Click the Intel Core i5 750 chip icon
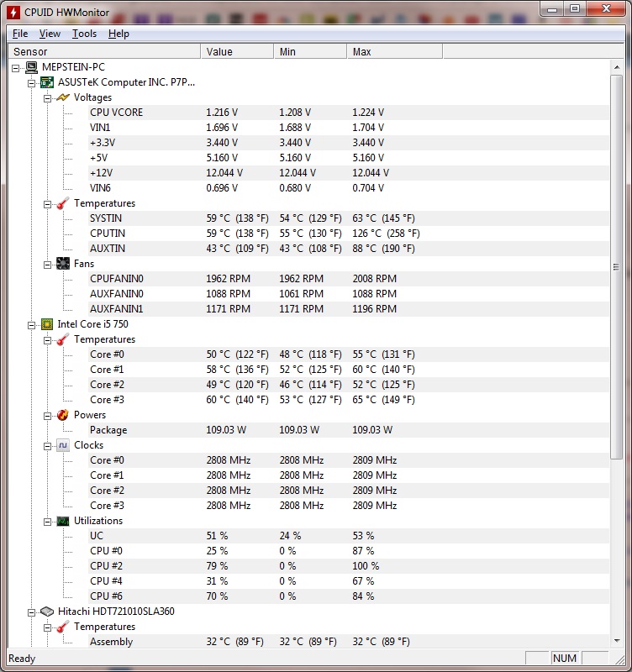 point(47,324)
